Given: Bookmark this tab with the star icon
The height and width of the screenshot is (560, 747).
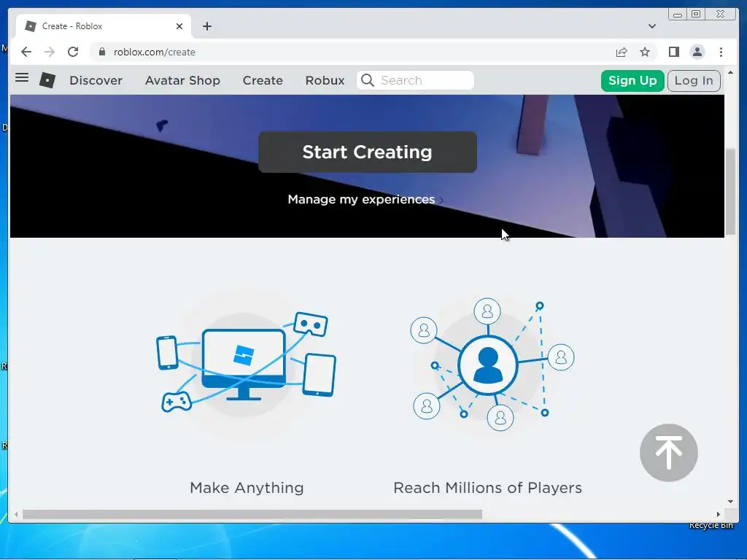Looking at the screenshot, I should pyautogui.click(x=645, y=52).
